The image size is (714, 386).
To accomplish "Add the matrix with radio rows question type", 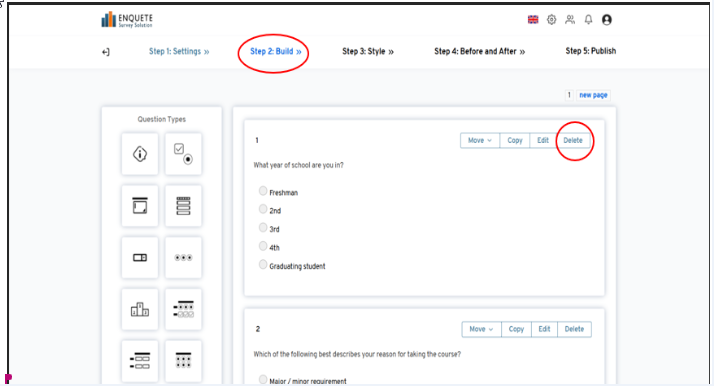I will [183, 310].
